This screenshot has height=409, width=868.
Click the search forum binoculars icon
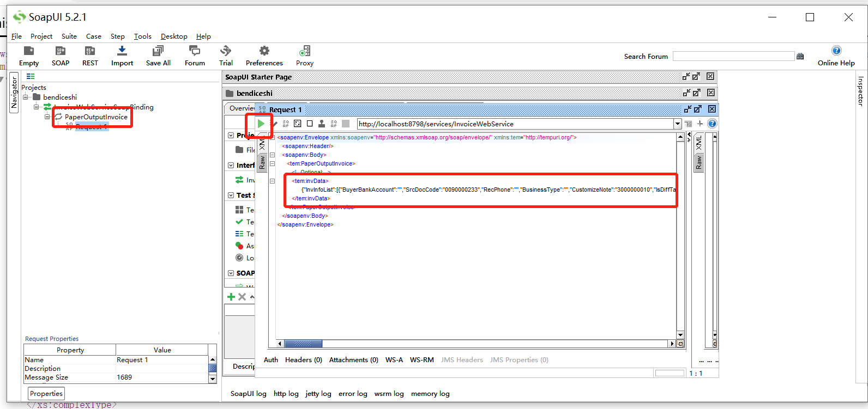(x=800, y=56)
